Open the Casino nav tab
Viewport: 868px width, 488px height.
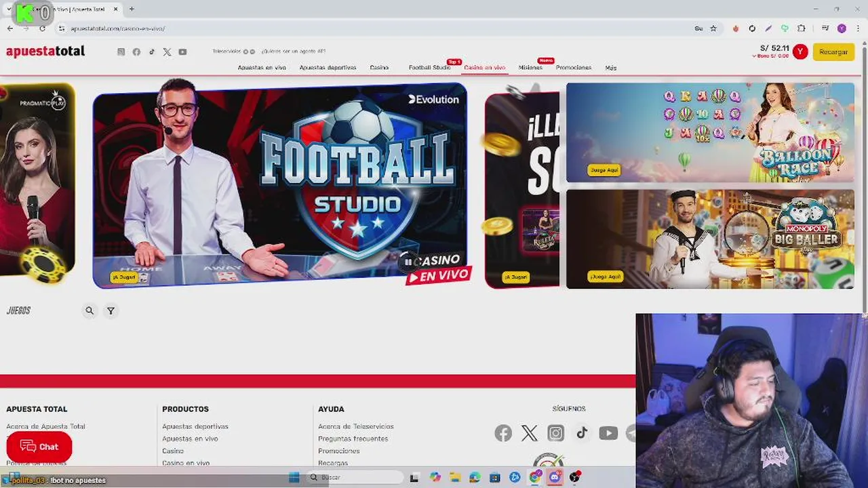tap(379, 68)
